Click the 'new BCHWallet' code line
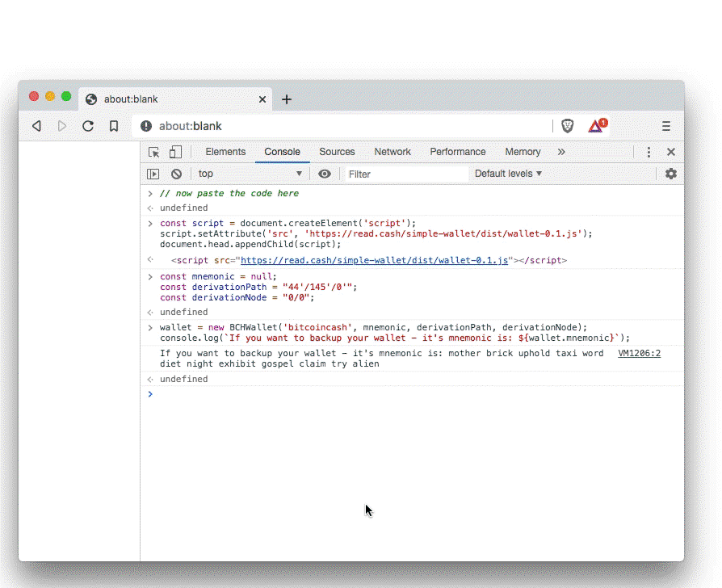The width and height of the screenshot is (722, 588). pos(373,327)
